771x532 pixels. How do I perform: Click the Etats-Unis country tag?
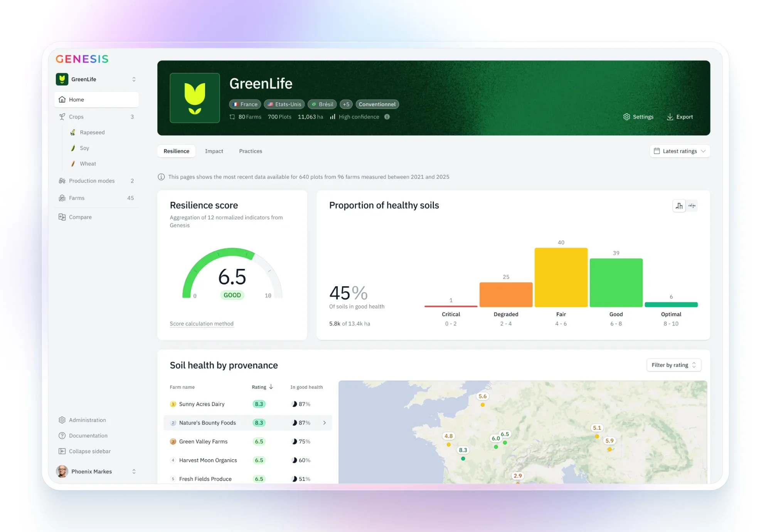click(x=284, y=104)
